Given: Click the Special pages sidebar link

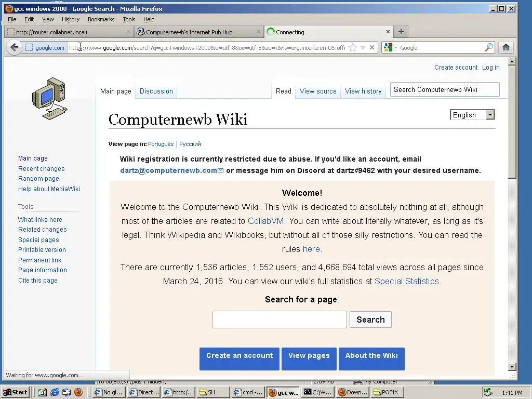Looking at the screenshot, I should coord(38,240).
